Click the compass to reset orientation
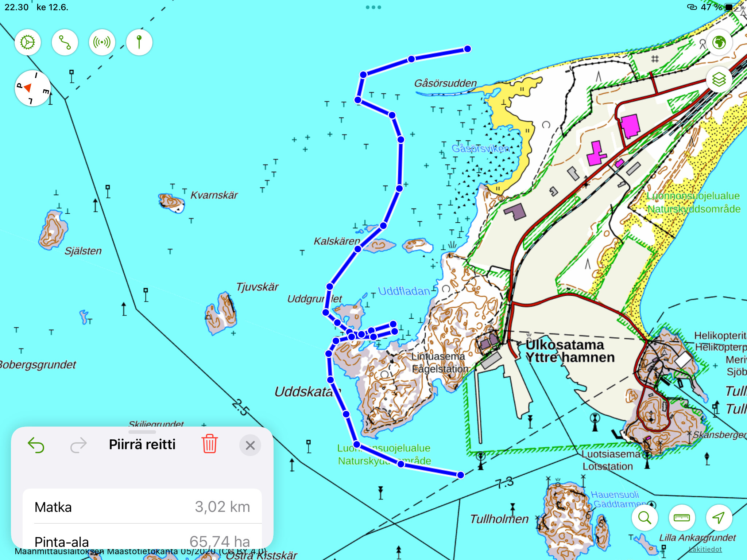The image size is (747, 560). (x=32, y=88)
